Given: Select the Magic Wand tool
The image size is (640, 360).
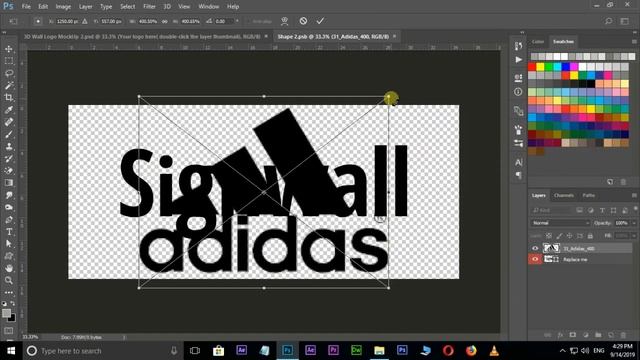Looking at the screenshot, I should [x=9, y=85].
